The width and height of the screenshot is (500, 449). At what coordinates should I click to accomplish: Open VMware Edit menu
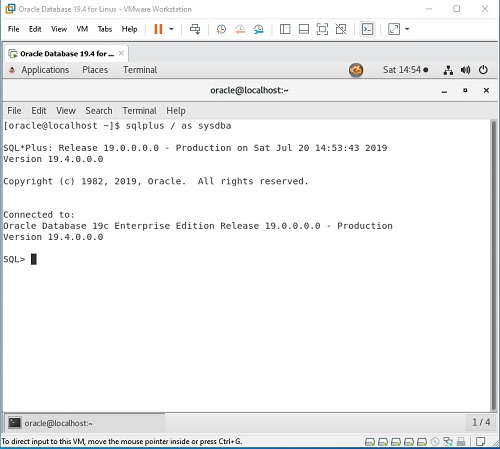pos(35,29)
